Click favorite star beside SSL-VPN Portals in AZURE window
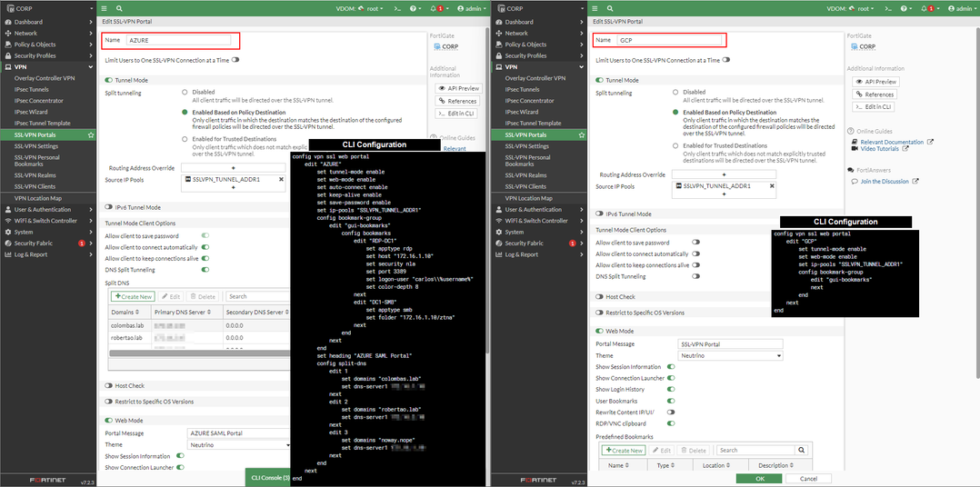Screen dimensions: 980x487 (91, 134)
